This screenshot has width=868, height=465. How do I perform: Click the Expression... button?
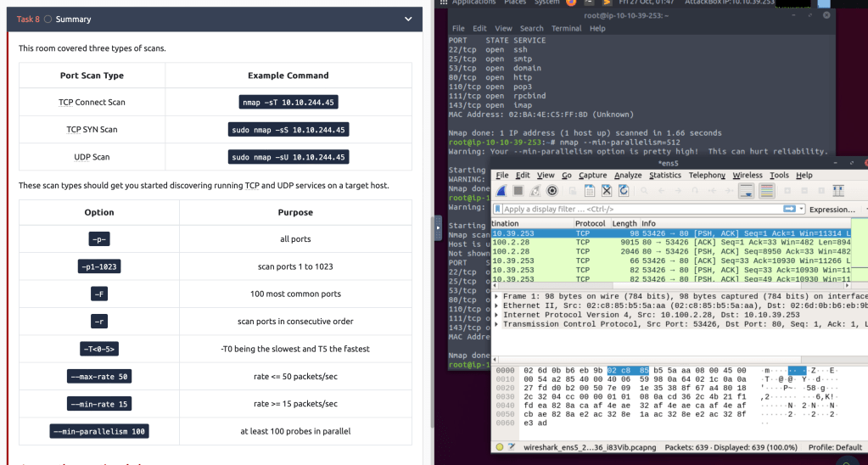tap(832, 209)
